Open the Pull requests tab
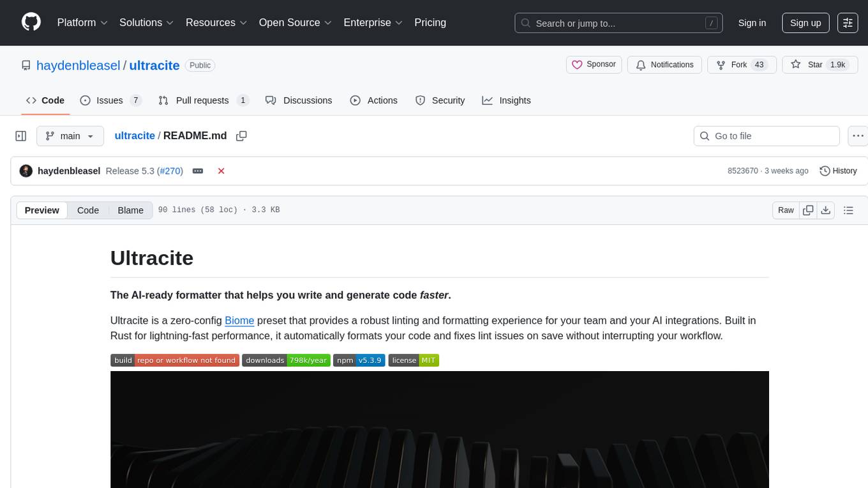Screen dimensions: 868x488 [x=204, y=100]
